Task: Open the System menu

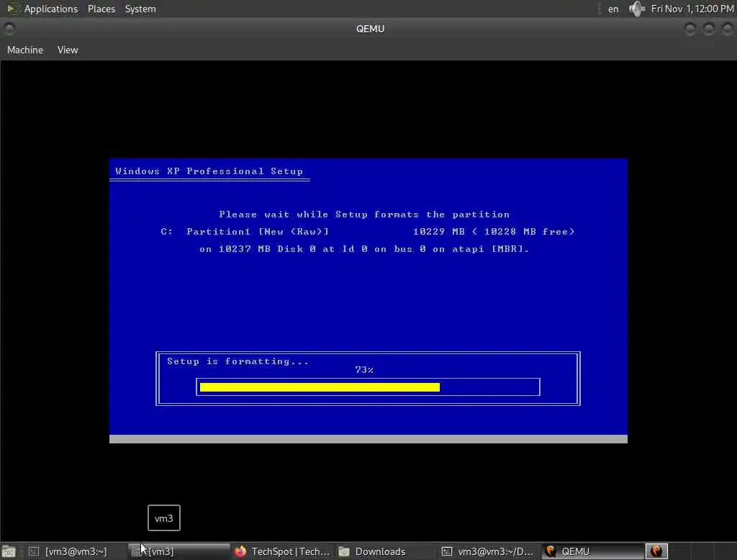Action: (x=140, y=9)
